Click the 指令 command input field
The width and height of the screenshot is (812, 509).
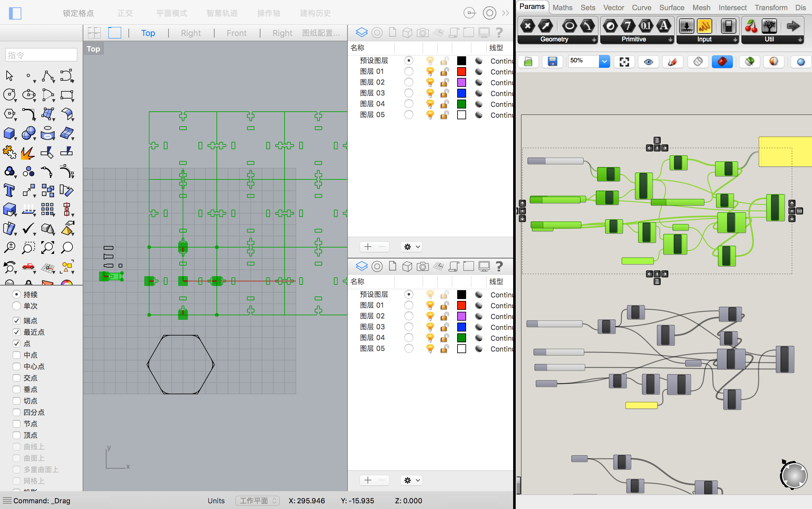(x=41, y=55)
